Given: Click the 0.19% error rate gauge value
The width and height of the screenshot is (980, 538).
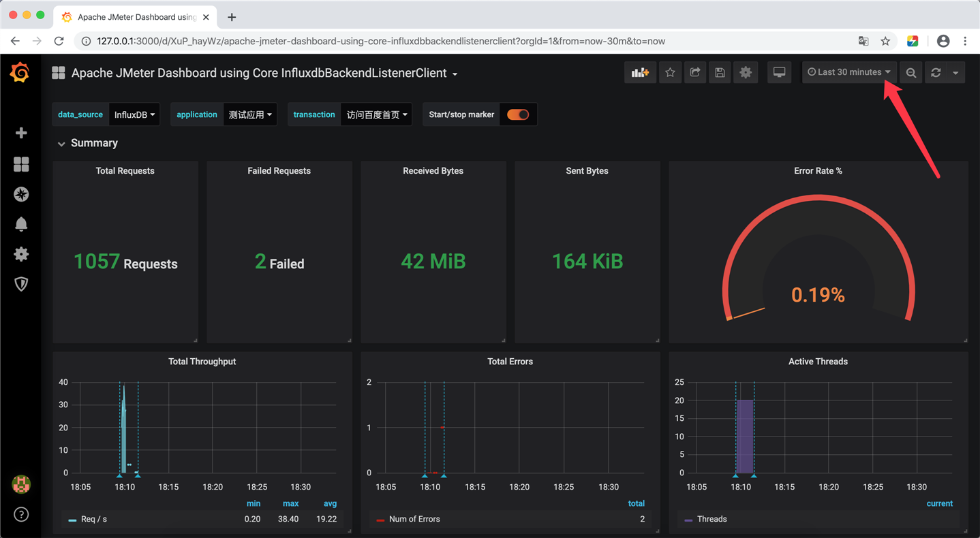Looking at the screenshot, I should point(818,295).
